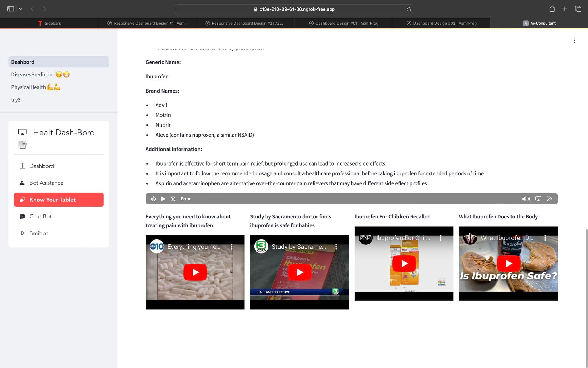Open the three-dot menu at top right
This screenshot has height=368, width=588.
coord(575,41)
